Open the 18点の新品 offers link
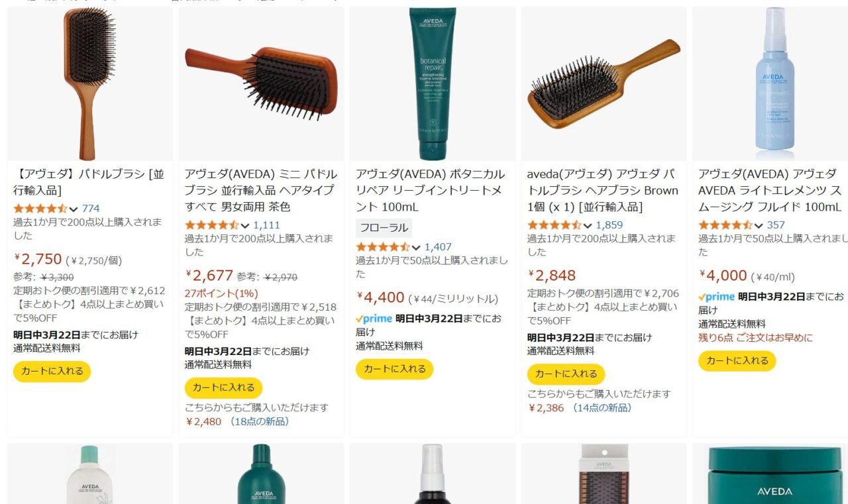 (x=259, y=421)
